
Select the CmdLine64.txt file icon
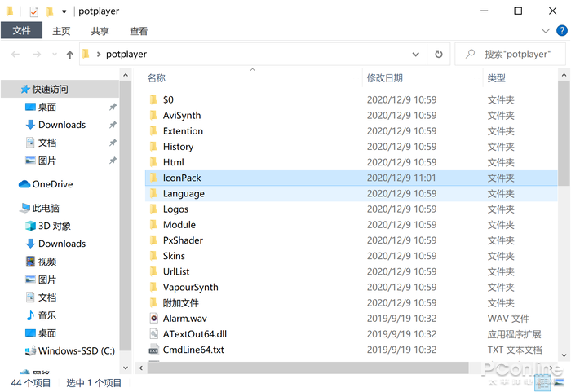[153, 350]
